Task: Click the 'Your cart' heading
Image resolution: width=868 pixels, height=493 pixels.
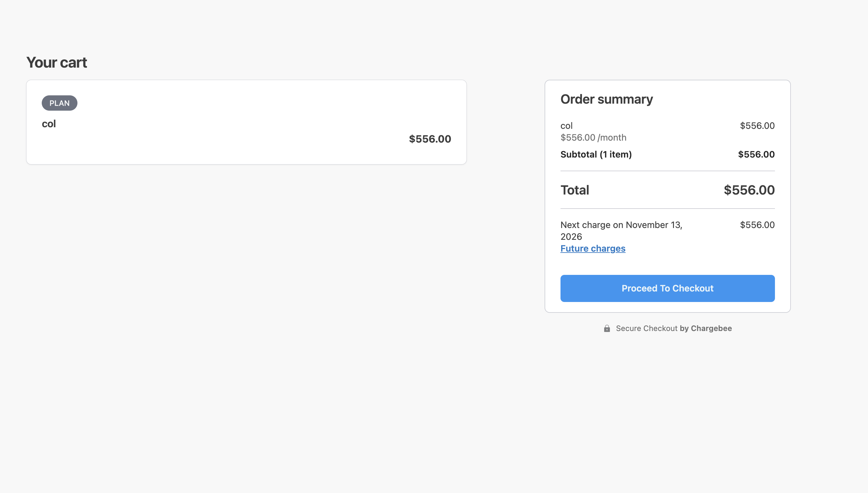Action: 56,62
